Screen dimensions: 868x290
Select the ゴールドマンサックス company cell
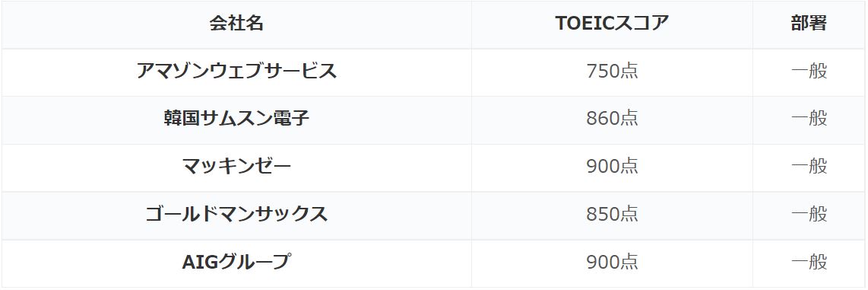pyautogui.click(x=236, y=215)
